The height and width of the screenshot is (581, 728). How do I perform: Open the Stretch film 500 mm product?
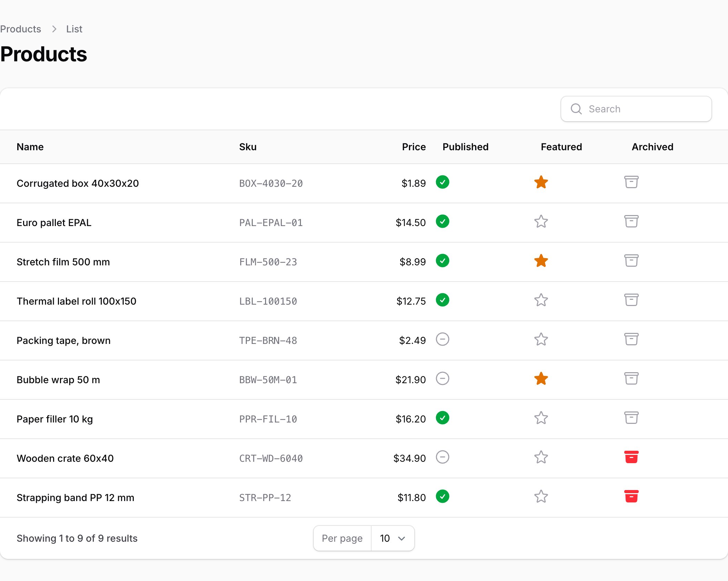(63, 262)
